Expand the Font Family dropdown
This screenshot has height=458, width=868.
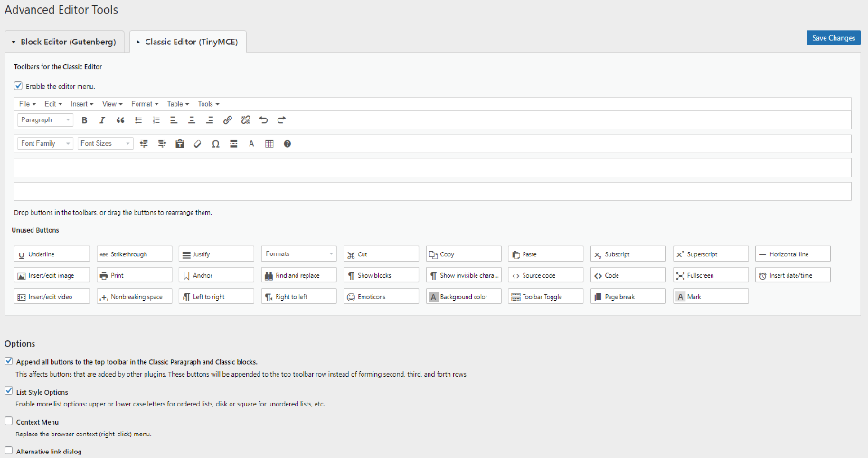pos(44,144)
